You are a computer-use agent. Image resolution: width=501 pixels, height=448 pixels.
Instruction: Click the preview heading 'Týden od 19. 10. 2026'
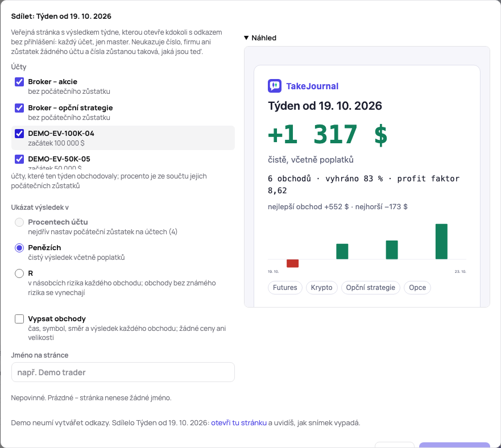[325, 106]
